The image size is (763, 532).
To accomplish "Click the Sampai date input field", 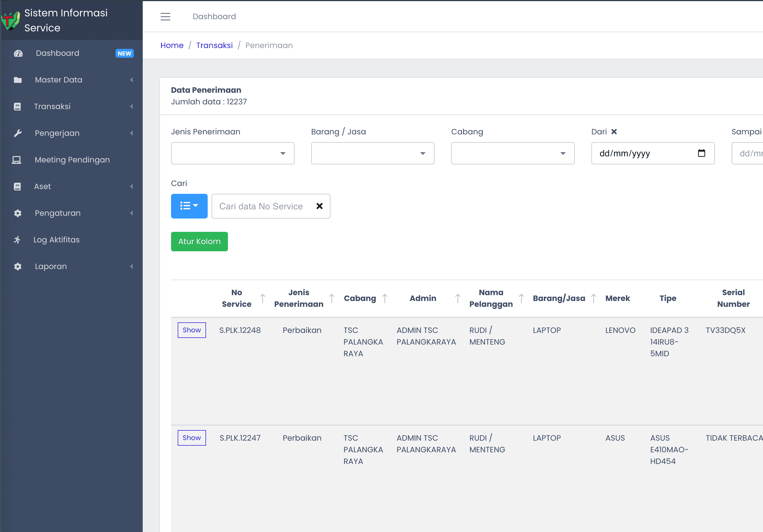I will [747, 153].
